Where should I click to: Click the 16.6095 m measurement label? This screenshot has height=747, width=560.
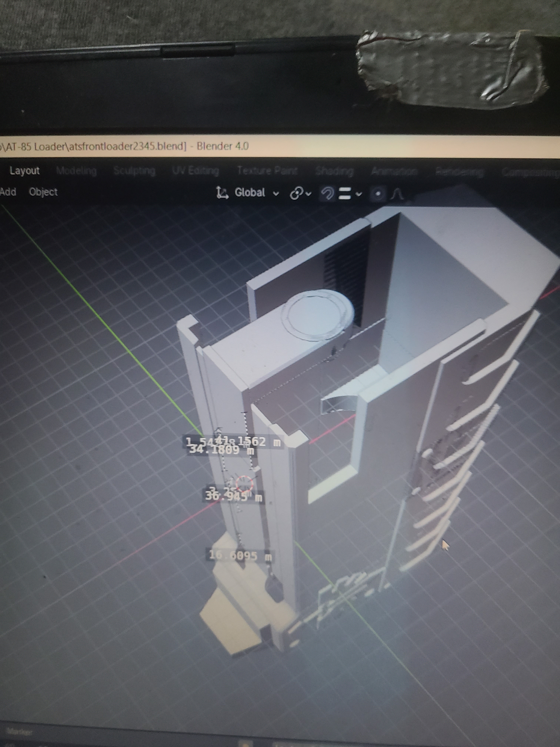[x=240, y=555]
